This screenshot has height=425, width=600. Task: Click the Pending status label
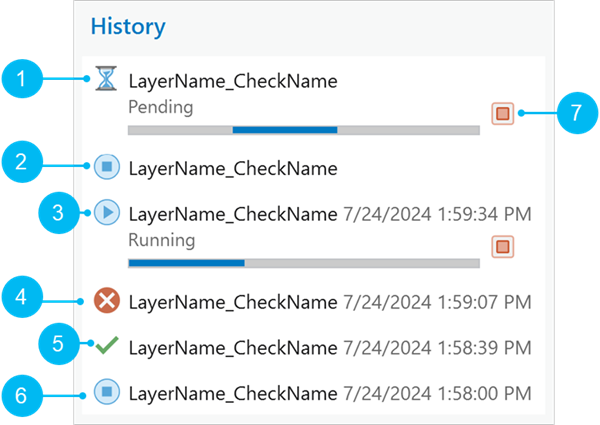(160, 105)
